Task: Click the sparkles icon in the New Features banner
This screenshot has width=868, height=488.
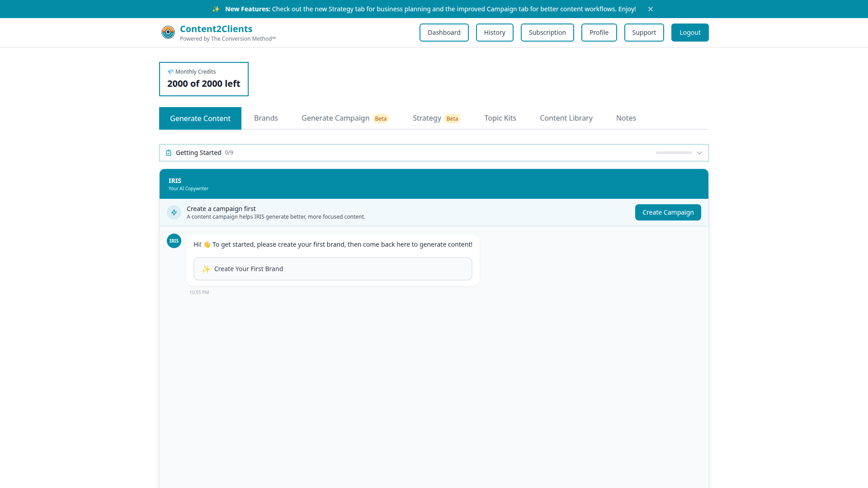Action: pos(216,9)
